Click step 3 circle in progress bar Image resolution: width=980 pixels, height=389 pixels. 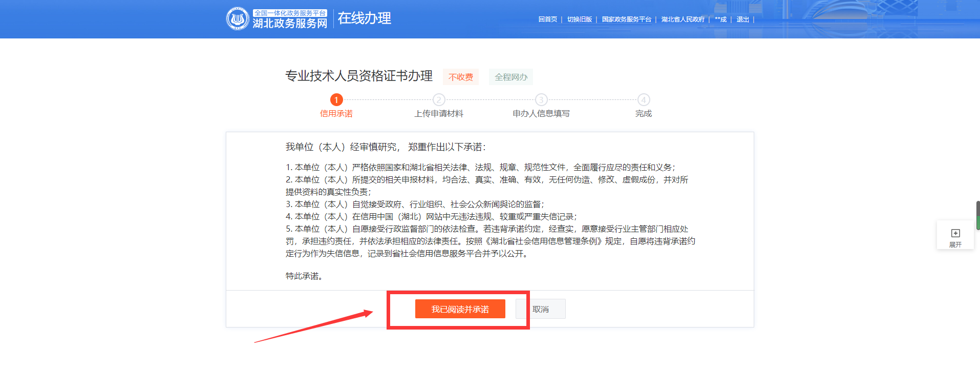click(541, 100)
